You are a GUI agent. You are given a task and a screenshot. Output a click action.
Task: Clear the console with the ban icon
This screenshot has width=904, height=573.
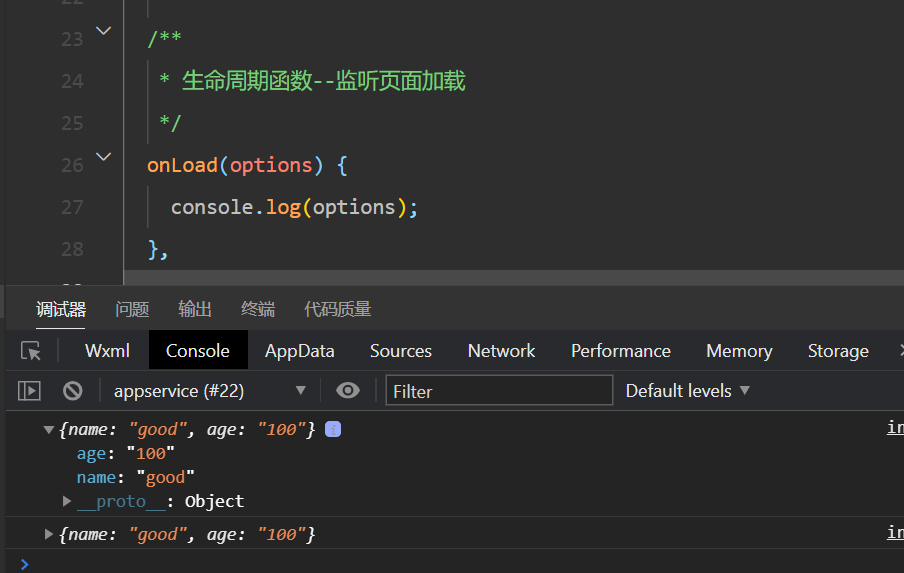point(73,391)
